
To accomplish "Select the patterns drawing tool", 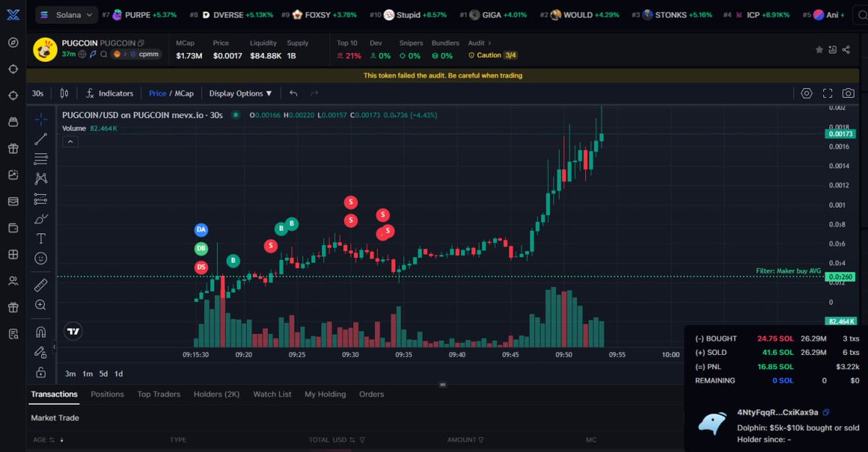I will click(x=41, y=178).
